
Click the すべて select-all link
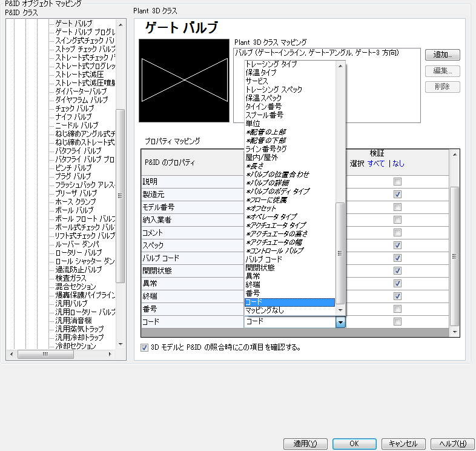pos(376,164)
